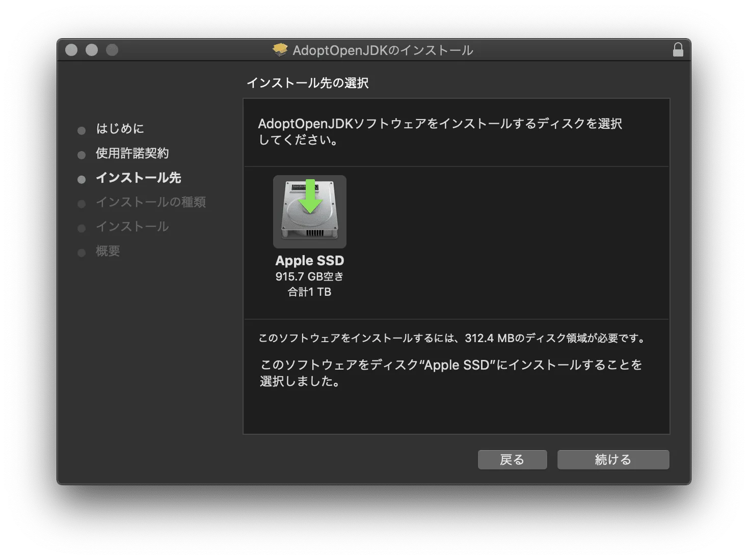Click the インストール先の選択 heading
The height and width of the screenshot is (560, 748).
click(x=308, y=83)
